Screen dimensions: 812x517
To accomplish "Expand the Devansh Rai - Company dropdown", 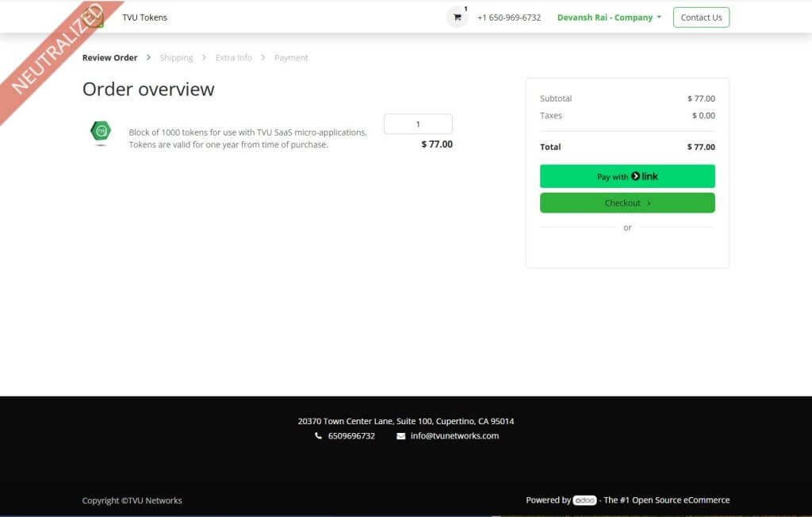I will 609,17.
